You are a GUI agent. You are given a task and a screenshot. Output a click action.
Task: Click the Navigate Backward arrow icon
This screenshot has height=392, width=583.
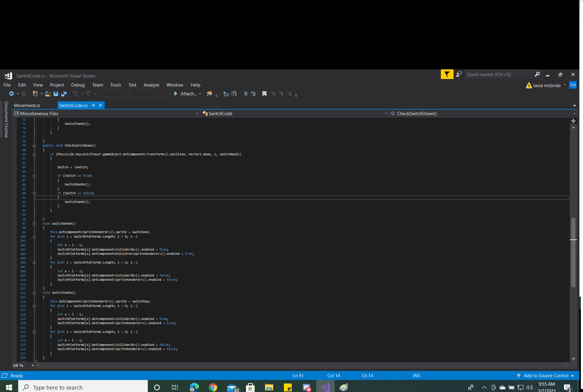pyautogui.click(x=11, y=94)
